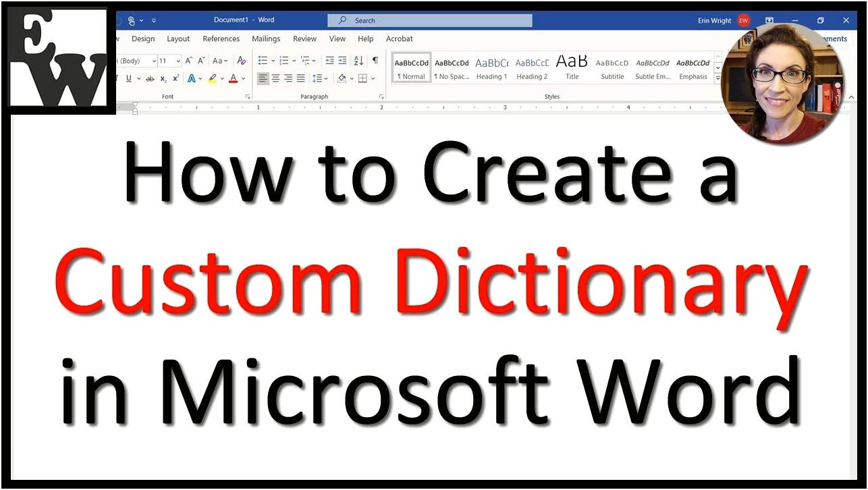Viewport: 868px width, 490px height.
Task: Apply paragraph Shading paint bucket
Action: point(342,79)
